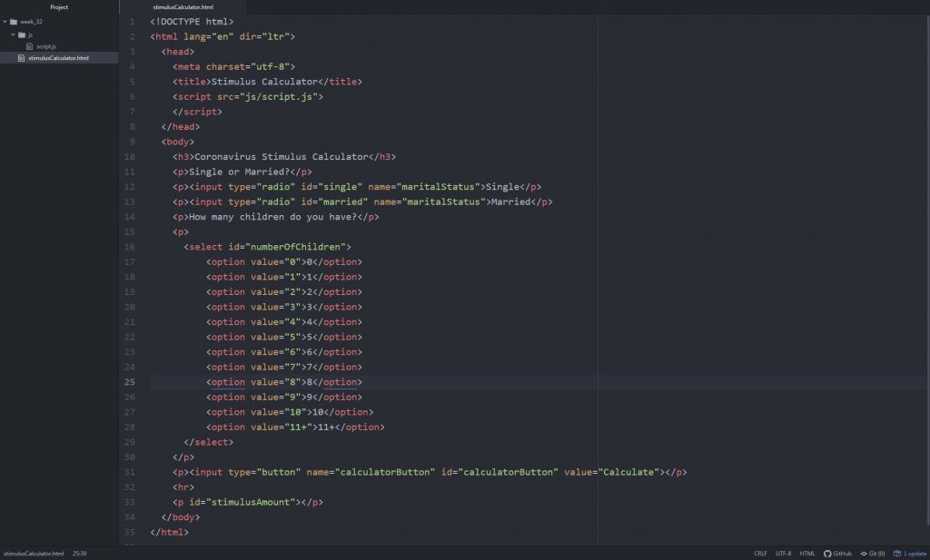Click the meta charset "utf-8" line
This screenshot has width=930, height=560.
tap(233, 67)
